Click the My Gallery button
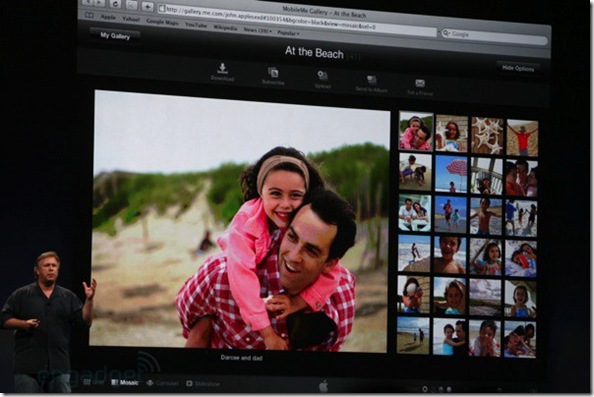Image resolution: width=594 pixels, height=397 pixels. coord(115,36)
